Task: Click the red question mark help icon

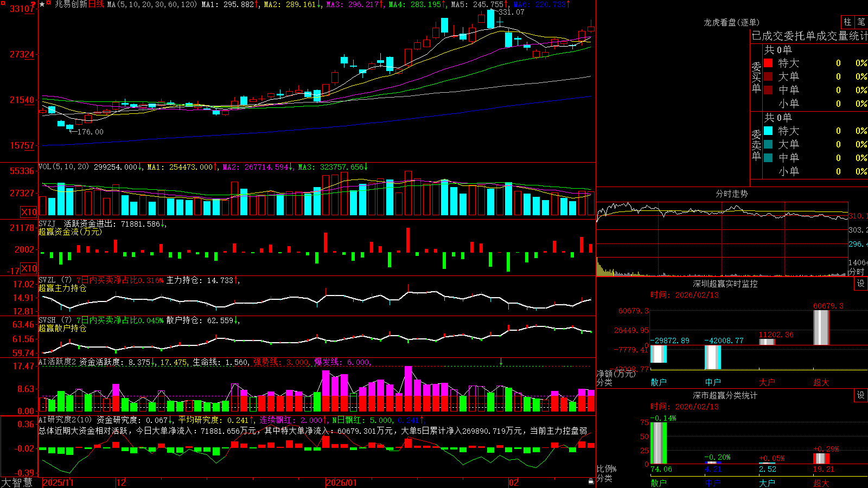Action: coord(33,4)
